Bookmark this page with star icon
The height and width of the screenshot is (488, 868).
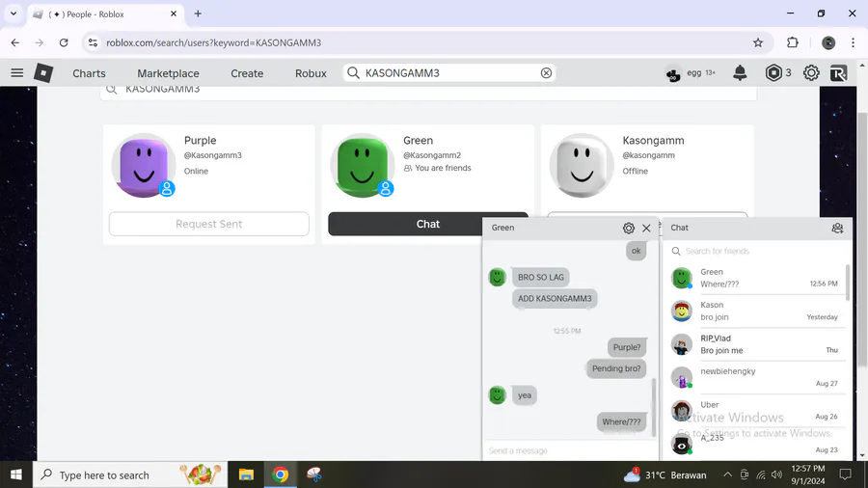point(758,42)
